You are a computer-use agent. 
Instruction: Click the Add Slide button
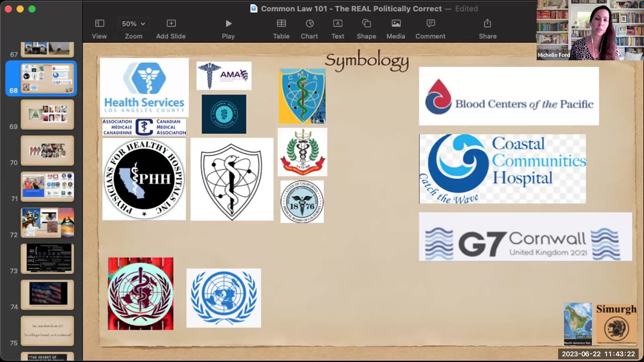pos(171,24)
